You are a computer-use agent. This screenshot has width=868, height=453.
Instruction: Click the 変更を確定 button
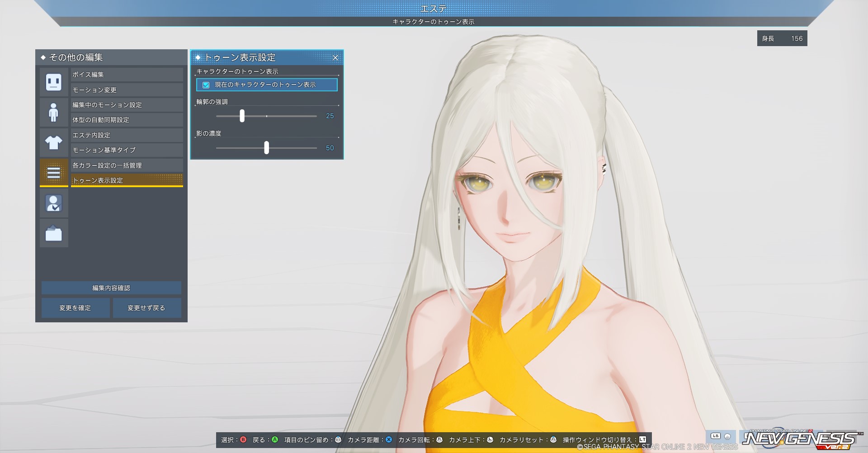click(75, 308)
